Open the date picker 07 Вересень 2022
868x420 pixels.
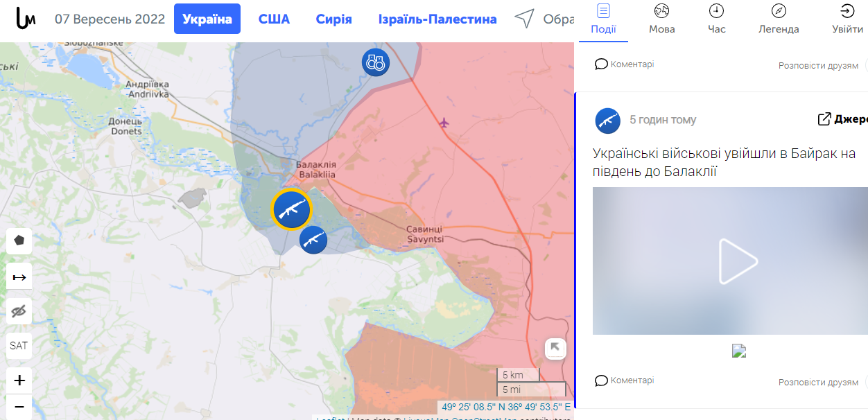click(110, 19)
